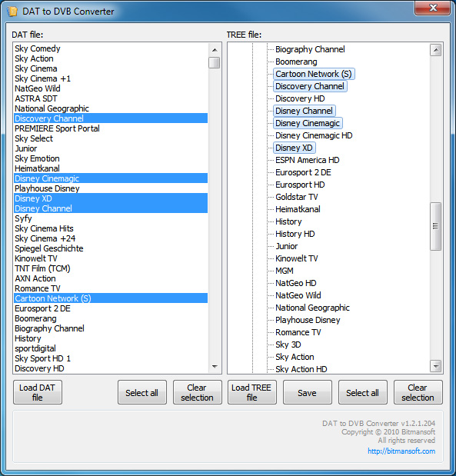Viewport: 456px width, 476px height.
Task: Select sportdigital in the DAT list
Action: pos(111,348)
